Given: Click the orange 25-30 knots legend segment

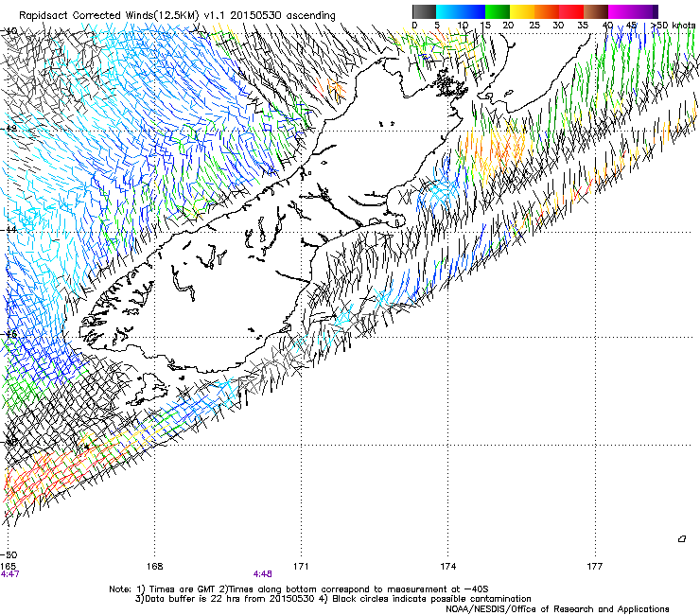Looking at the screenshot, I should tap(547, 11).
